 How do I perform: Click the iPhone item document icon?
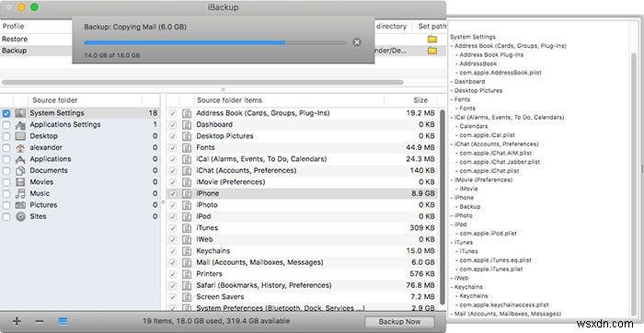187,194
